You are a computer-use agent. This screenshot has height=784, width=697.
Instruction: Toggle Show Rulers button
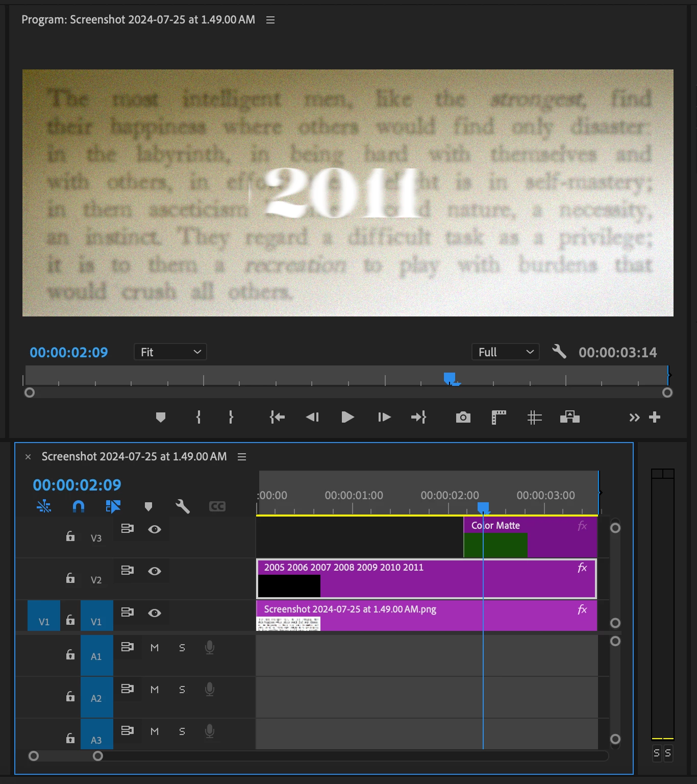pos(499,418)
